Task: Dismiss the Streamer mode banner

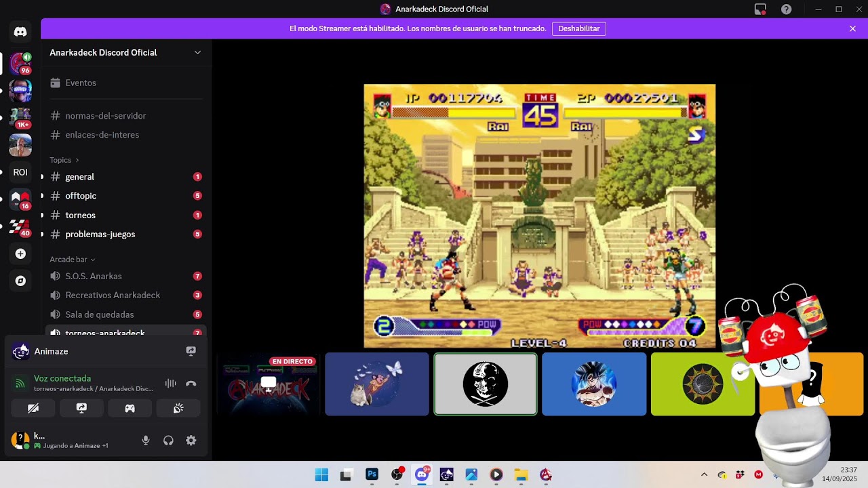Action: [x=852, y=28]
